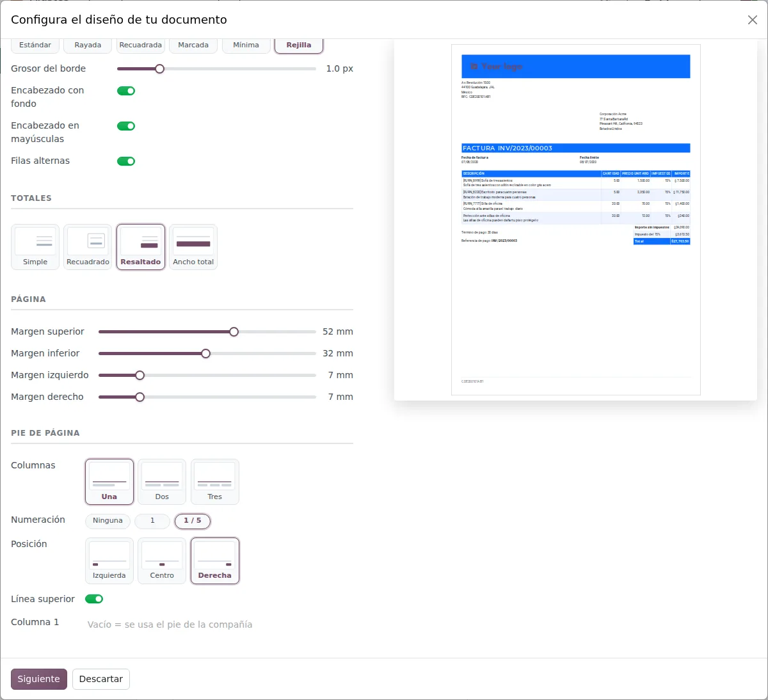
Task: Switch table style to Recuadrada
Action: [141, 45]
